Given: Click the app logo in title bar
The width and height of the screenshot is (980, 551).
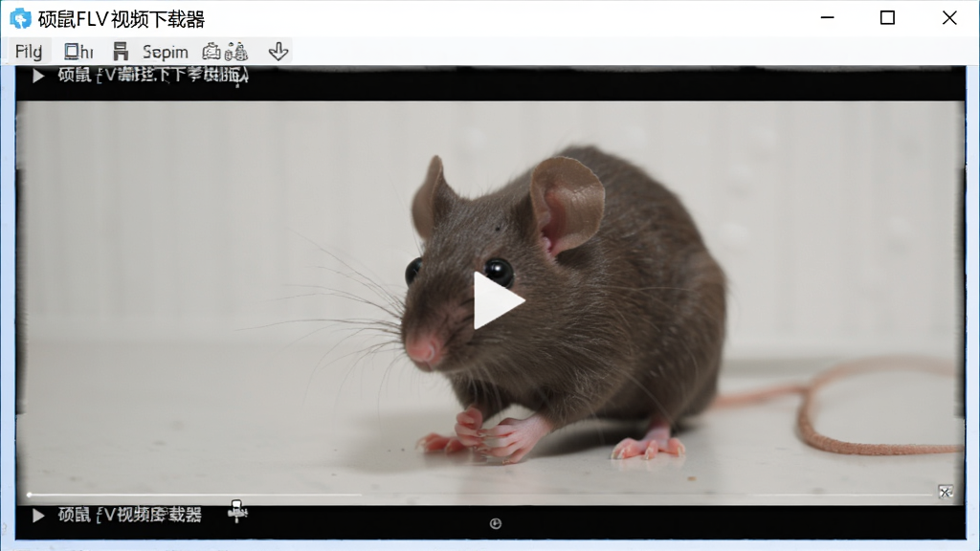Looking at the screenshot, I should coord(21,19).
